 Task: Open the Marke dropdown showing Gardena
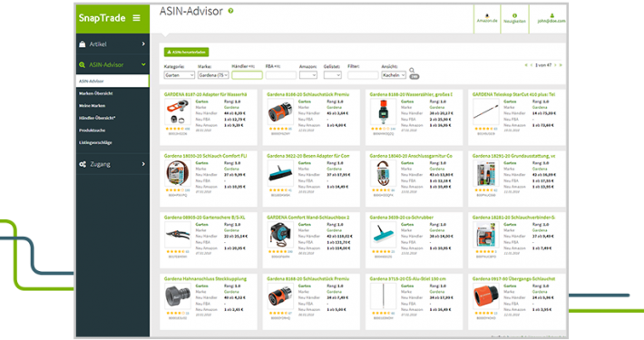213,75
